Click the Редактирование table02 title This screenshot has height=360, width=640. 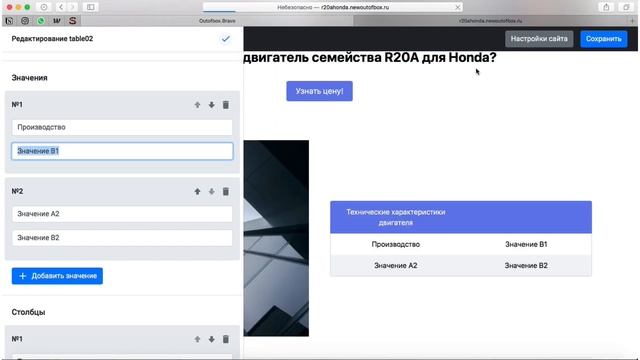[52, 39]
